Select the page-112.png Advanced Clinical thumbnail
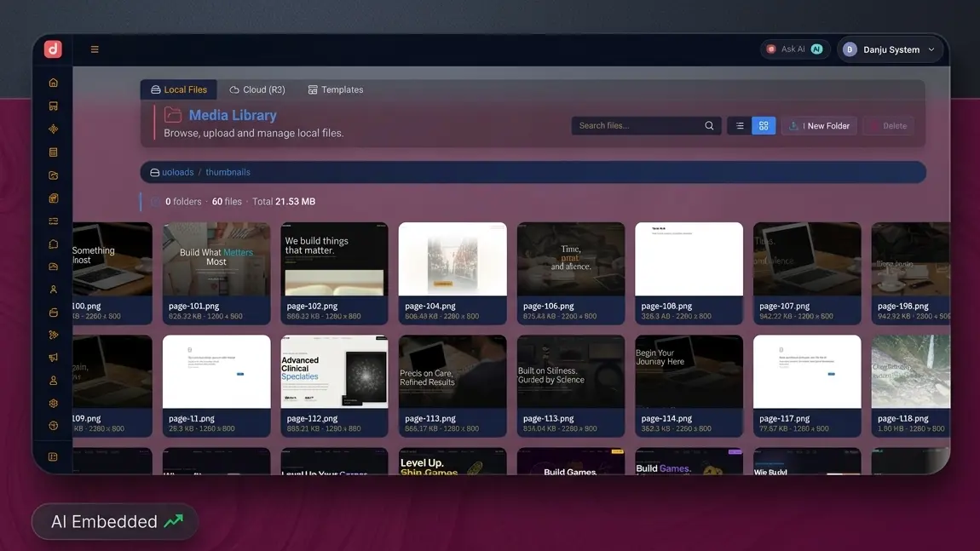 [x=334, y=386]
